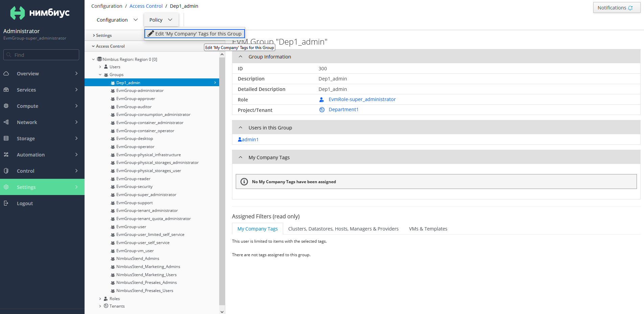
Task: Open the Policy dropdown menu
Action: 161,20
